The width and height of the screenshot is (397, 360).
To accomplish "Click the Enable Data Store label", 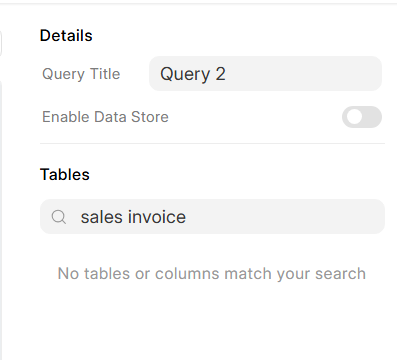I will tap(105, 117).
